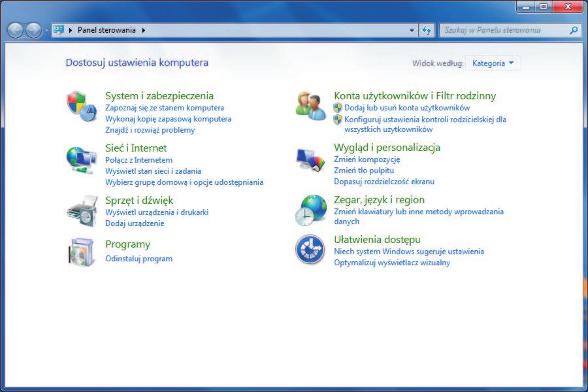Expand the arrow after Panel sterowania breadcrumb
The image size is (588, 392).
click(x=143, y=30)
